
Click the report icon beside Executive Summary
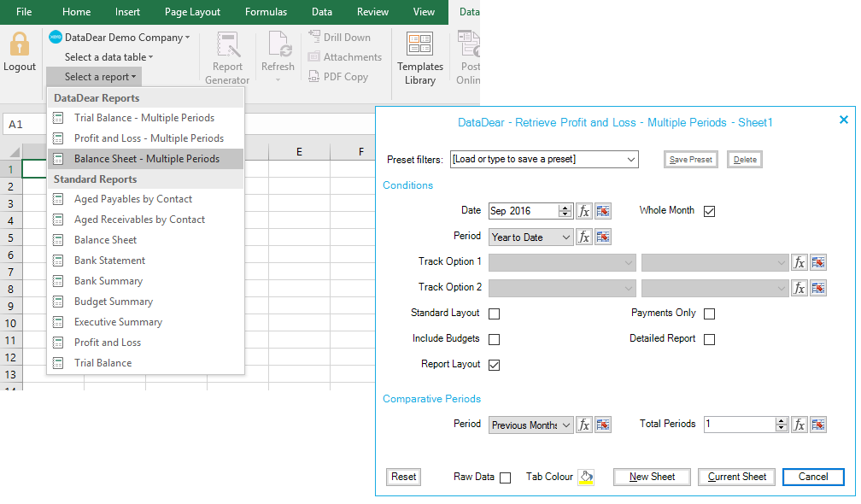pyautogui.click(x=58, y=322)
